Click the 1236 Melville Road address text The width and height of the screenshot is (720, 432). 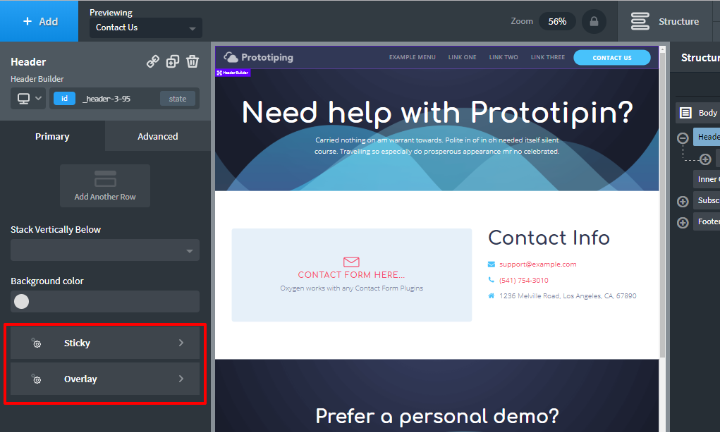(568, 296)
